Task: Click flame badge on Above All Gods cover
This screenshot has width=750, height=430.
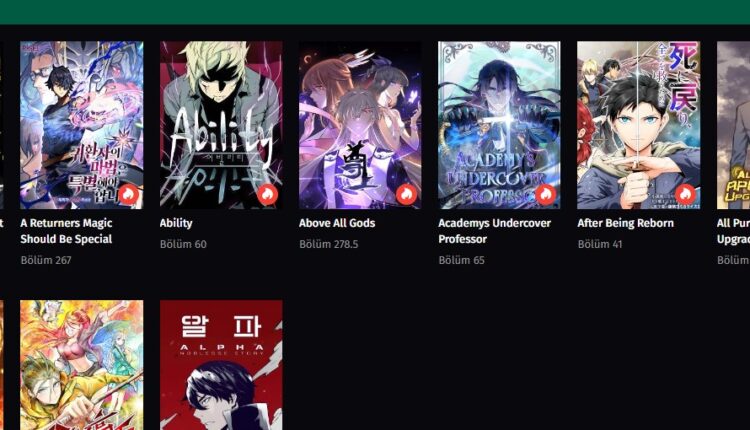Action: click(407, 194)
